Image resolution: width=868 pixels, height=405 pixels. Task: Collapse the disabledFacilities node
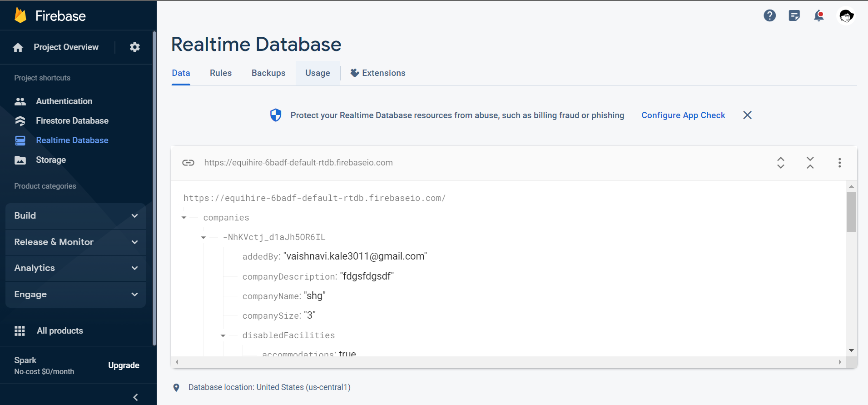click(223, 335)
